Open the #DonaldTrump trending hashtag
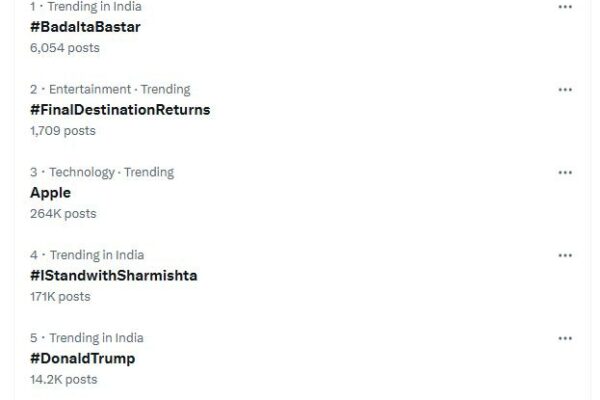This screenshot has width=600, height=400. tap(83, 359)
